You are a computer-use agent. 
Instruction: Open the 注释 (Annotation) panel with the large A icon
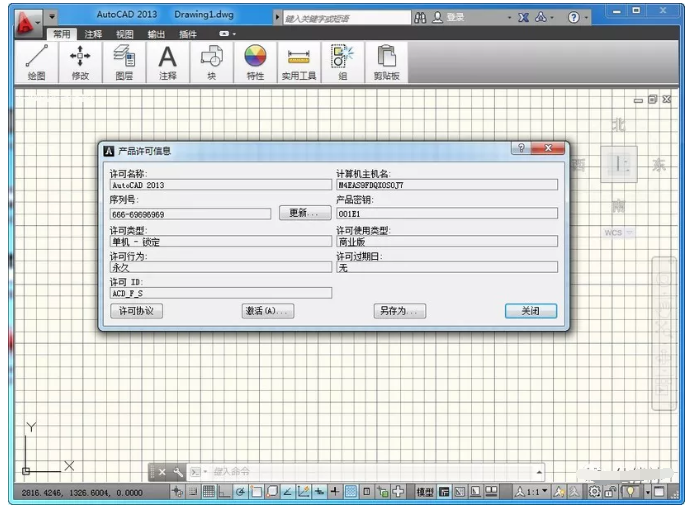tap(168, 62)
